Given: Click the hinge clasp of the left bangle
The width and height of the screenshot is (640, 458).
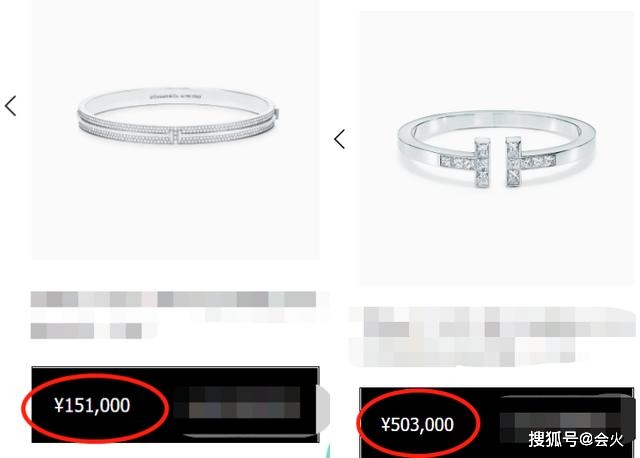Looking at the screenshot, I should click(277, 113).
